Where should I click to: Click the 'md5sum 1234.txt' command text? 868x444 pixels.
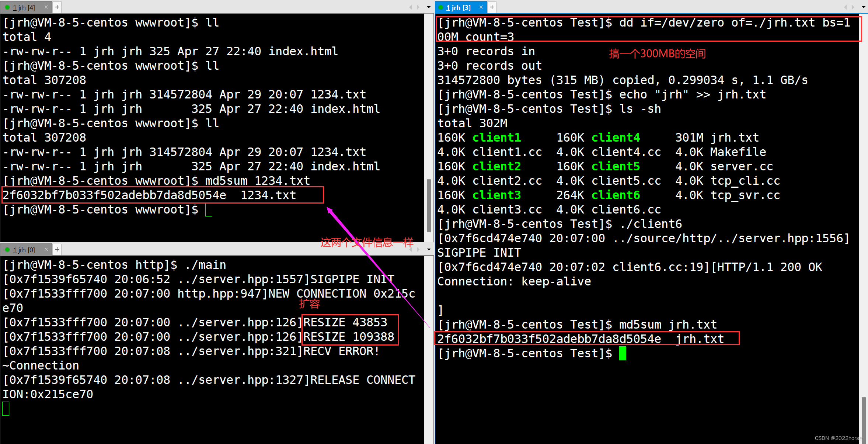tap(258, 181)
